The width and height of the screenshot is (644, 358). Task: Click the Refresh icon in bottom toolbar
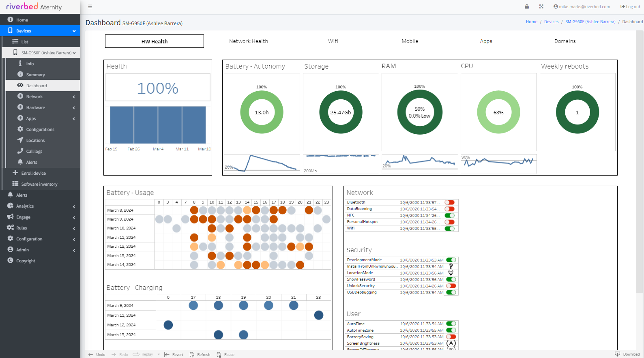192,354
